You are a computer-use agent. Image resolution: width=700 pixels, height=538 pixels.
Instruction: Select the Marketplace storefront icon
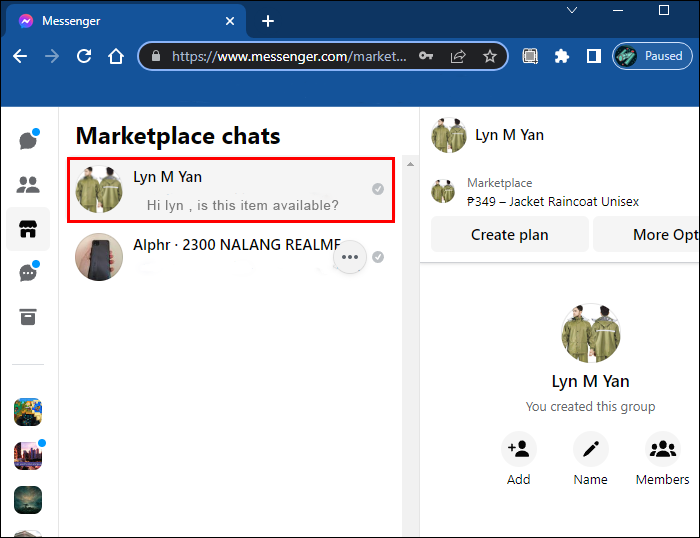point(29,229)
